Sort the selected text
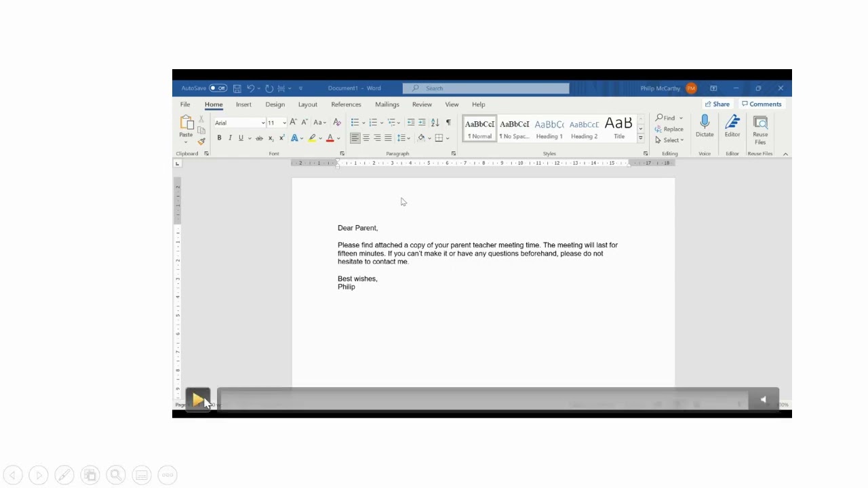The image size is (868, 488). point(435,123)
